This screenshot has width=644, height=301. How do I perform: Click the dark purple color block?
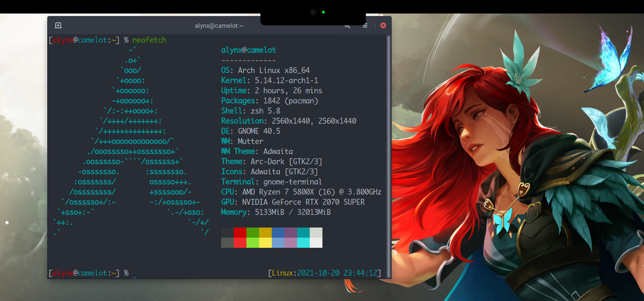tap(291, 232)
